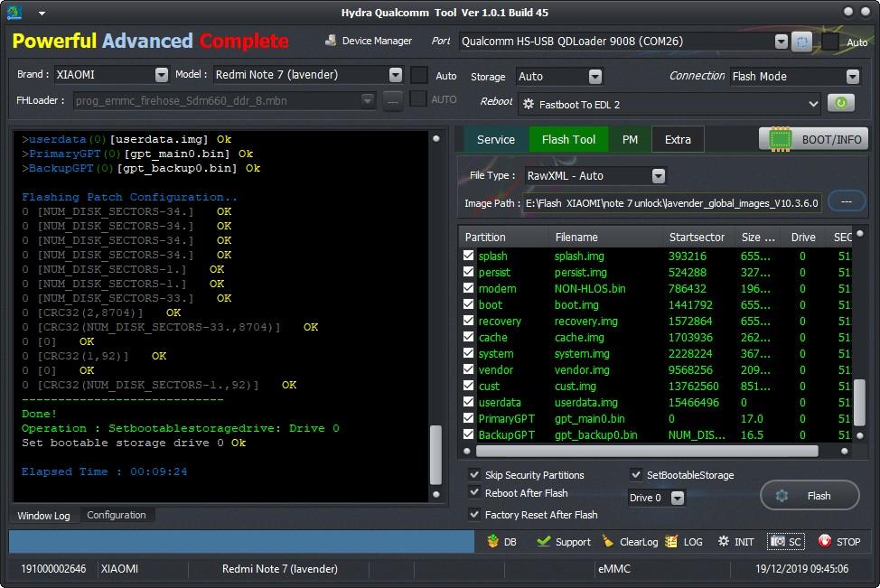Switch to the Extra tab
880x588 pixels.
pos(678,140)
